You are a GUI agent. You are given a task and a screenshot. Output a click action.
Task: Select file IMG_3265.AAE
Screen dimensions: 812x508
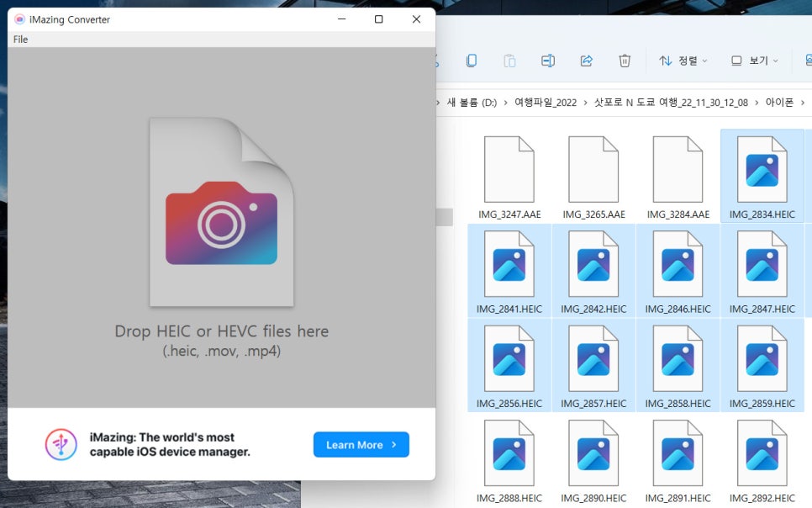[x=593, y=177]
